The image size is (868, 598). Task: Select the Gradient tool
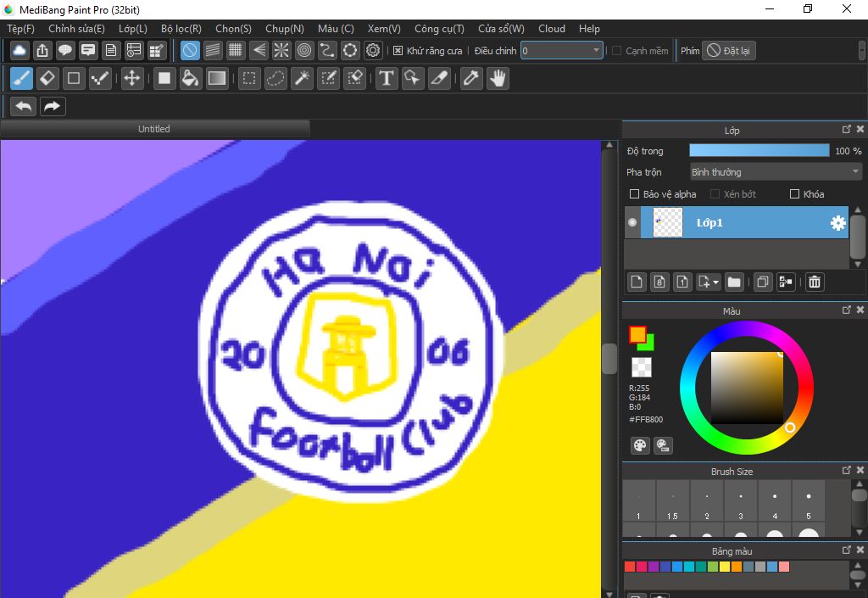point(216,78)
